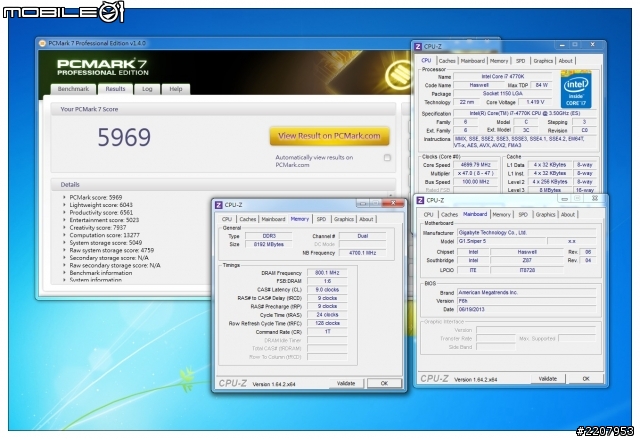The height and width of the screenshot is (439, 640).
Task: Click the large 5969 PCMark score
Action: click(x=124, y=137)
